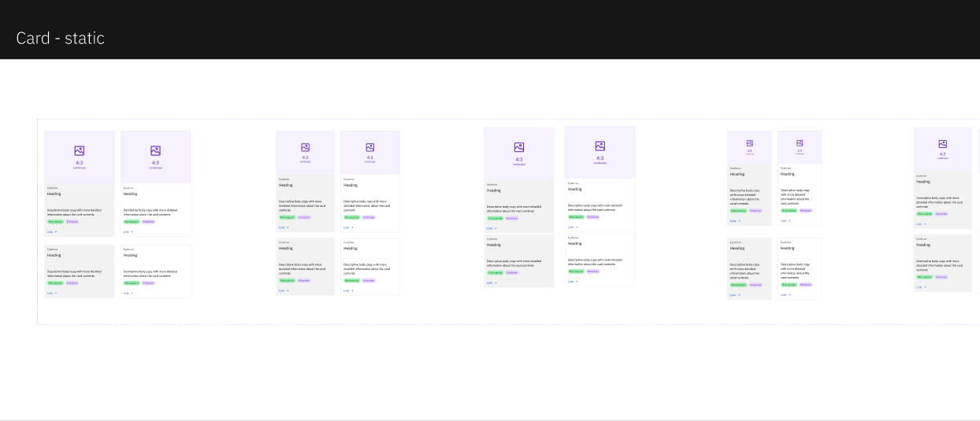Follow Link on second group's top white card
The width and height of the screenshot is (980, 421).
coord(347,227)
